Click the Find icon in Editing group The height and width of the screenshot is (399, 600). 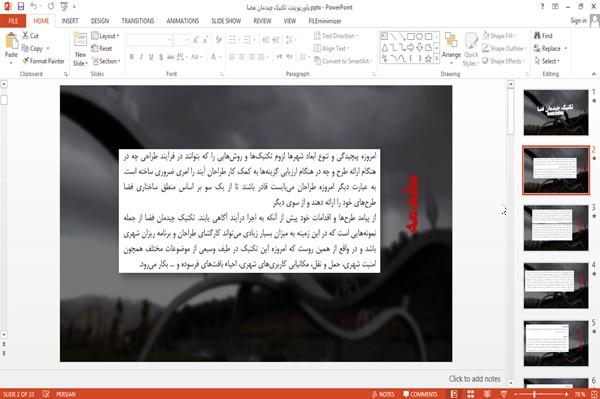(537, 36)
